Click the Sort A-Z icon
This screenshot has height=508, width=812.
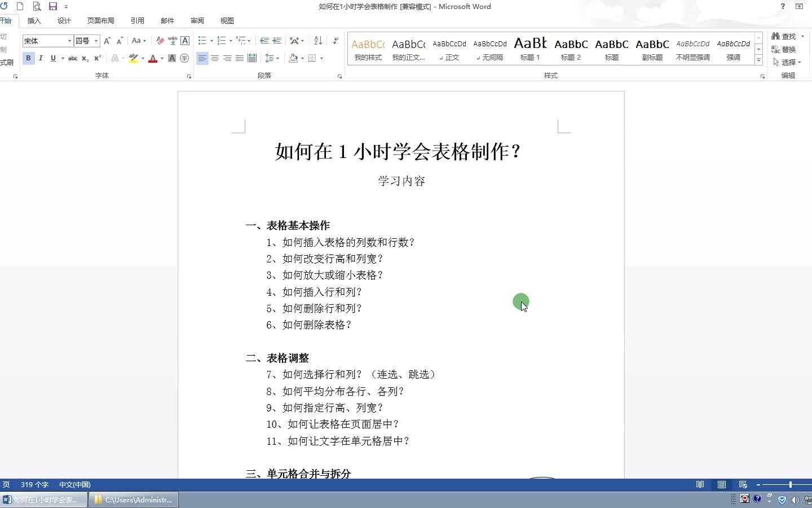[x=318, y=41]
